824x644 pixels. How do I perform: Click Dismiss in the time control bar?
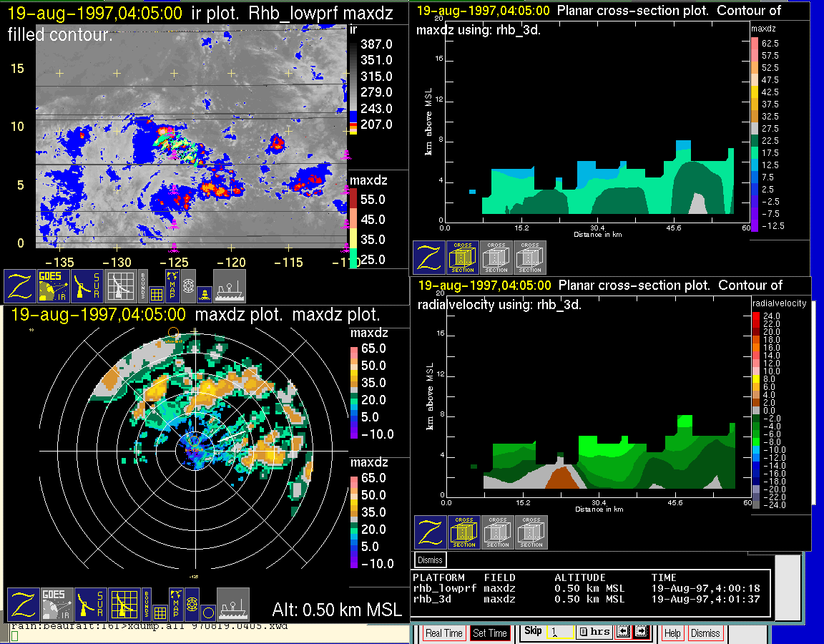[705, 633]
